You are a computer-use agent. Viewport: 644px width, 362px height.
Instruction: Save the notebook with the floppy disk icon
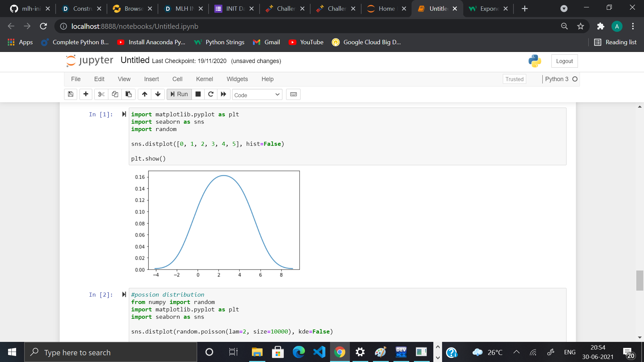70,94
